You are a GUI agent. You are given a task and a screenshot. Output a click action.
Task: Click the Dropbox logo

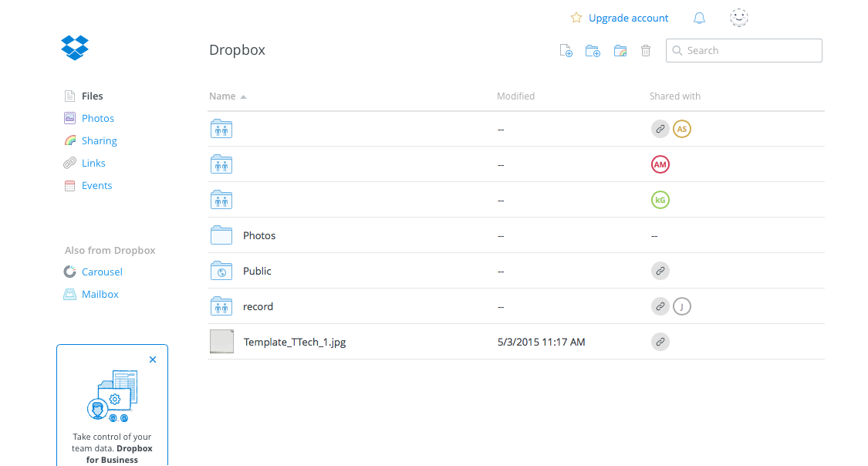click(75, 48)
